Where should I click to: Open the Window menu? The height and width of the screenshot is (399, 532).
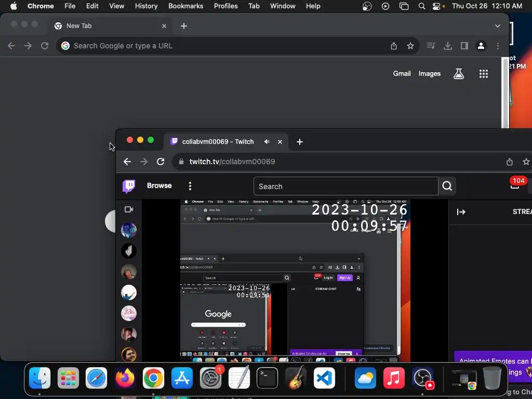click(283, 6)
